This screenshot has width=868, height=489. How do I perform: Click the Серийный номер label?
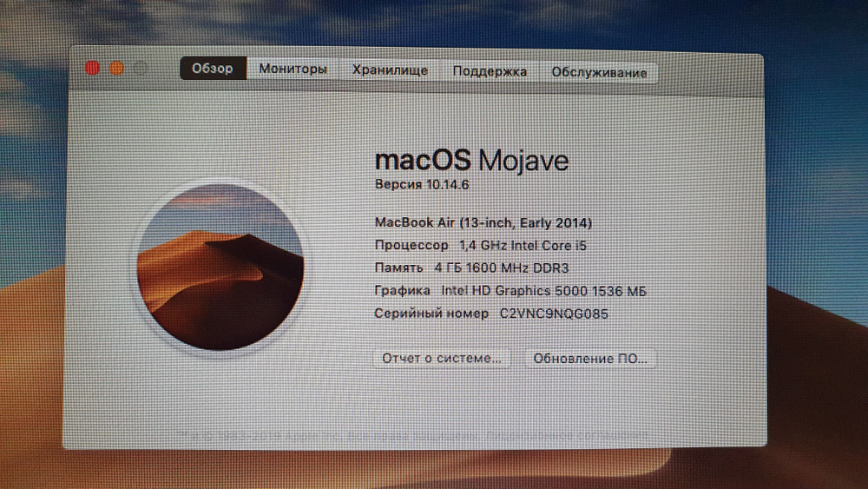coord(431,314)
